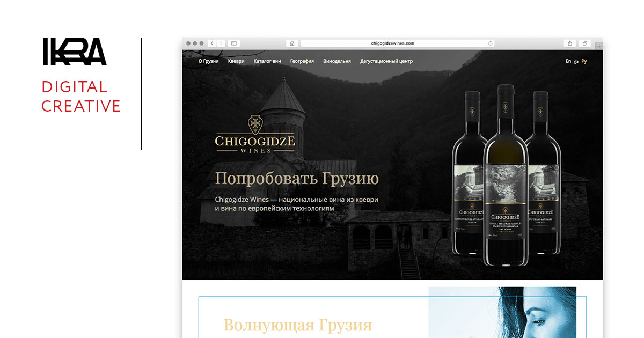Viewport: 644px width, 338px height.
Task: Click the Волнующая Грузия heading
Action: [298, 325]
